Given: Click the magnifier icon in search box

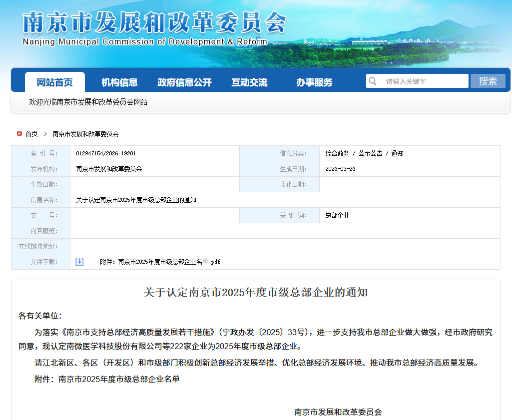Looking at the screenshot, I should [x=372, y=81].
